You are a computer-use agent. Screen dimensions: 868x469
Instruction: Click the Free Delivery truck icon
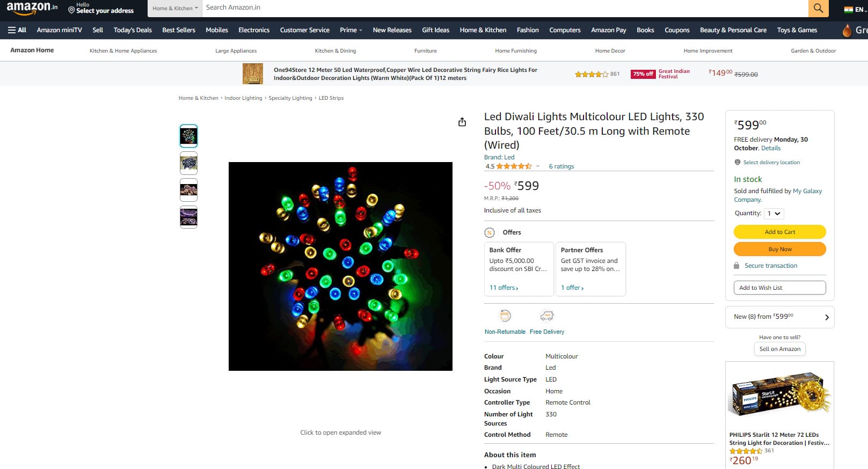[546, 316]
